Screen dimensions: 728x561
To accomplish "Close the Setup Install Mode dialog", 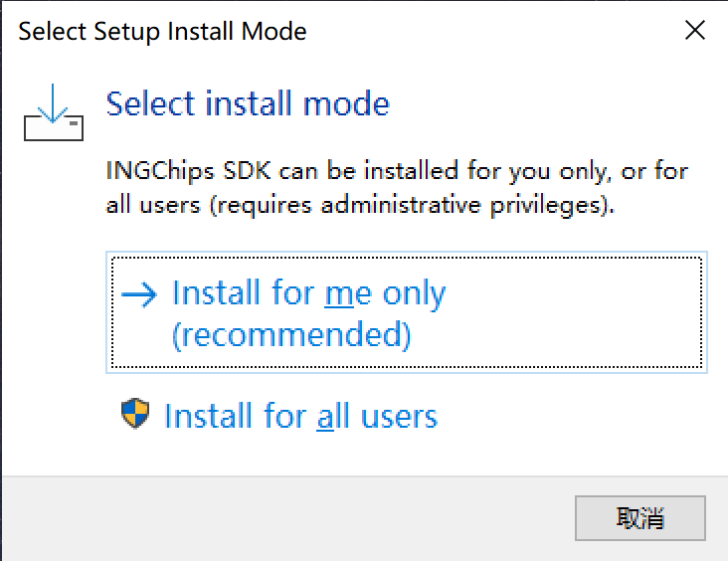I will tap(695, 31).
